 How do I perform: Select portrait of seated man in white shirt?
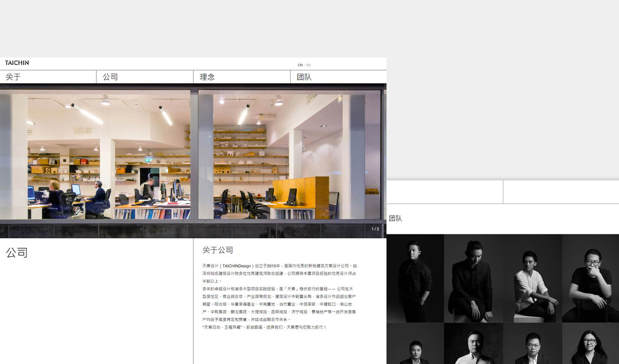[x=532, y=278]
